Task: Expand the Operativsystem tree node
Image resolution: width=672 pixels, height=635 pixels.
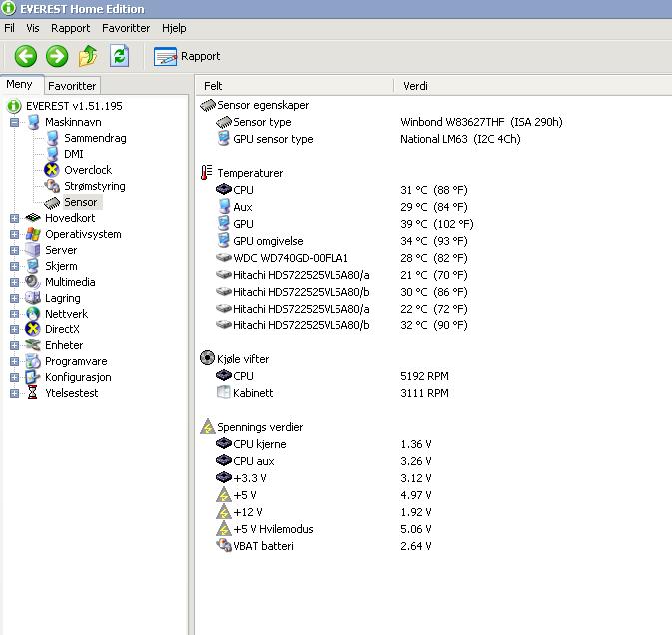Action: (x=15, y=234)
